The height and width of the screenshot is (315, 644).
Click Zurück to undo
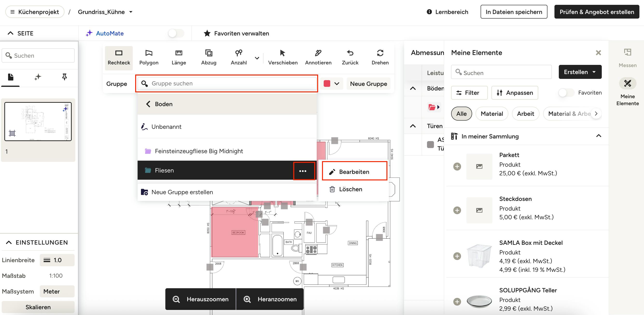click(350, 58)
